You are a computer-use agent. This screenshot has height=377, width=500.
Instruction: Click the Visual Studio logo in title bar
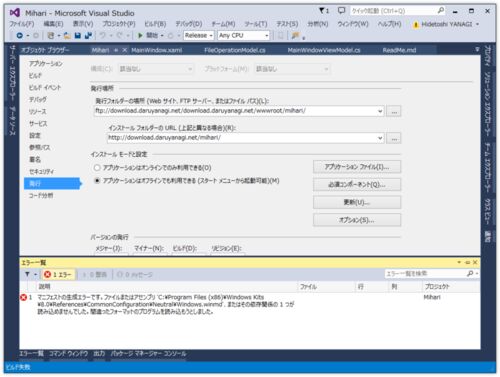point(15,13)
